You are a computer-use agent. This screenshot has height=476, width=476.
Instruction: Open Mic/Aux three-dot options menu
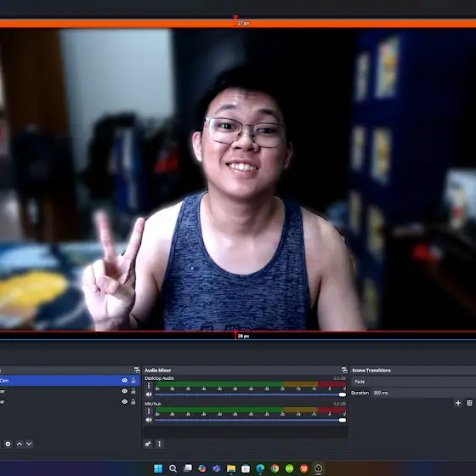[x=149, y=411]
